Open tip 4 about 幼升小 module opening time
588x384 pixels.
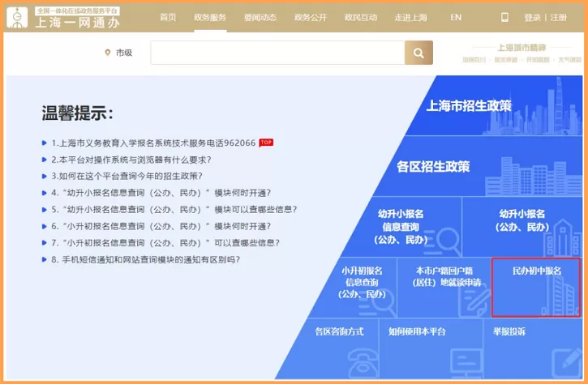[161, 193]
